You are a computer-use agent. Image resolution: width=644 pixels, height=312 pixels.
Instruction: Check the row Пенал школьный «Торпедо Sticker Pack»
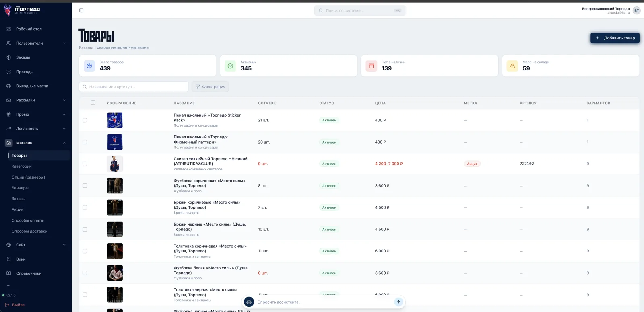[x=85, y=120]
